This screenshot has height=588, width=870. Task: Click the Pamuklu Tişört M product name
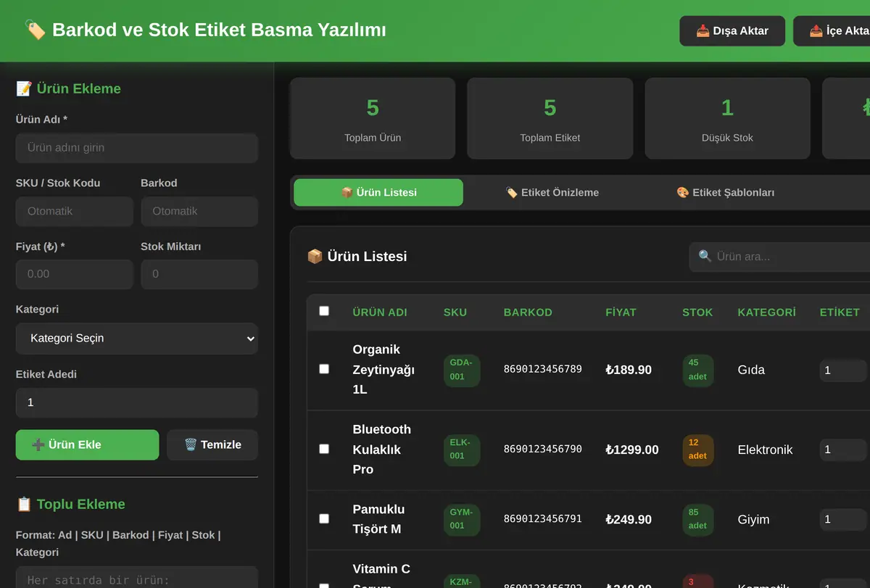tap(379, 519)
